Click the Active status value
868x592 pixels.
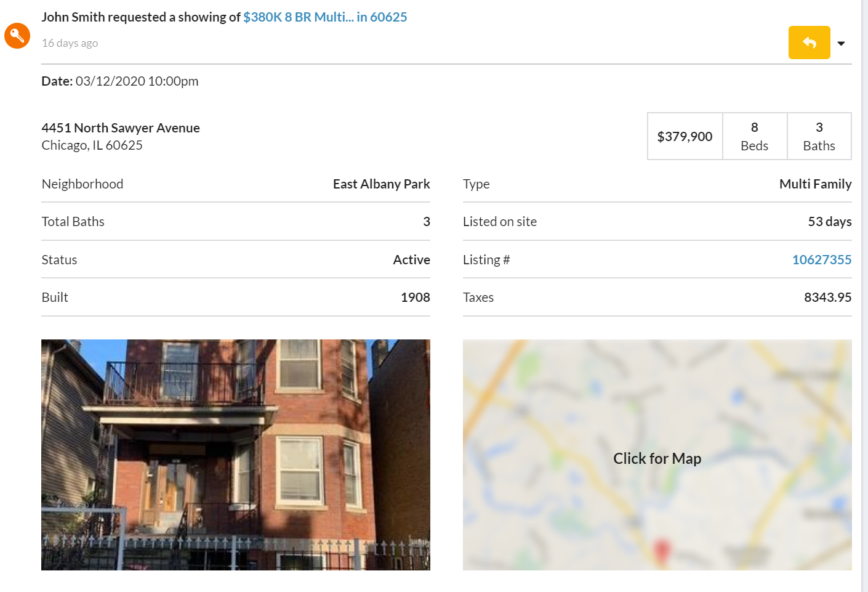coord(411,260)
